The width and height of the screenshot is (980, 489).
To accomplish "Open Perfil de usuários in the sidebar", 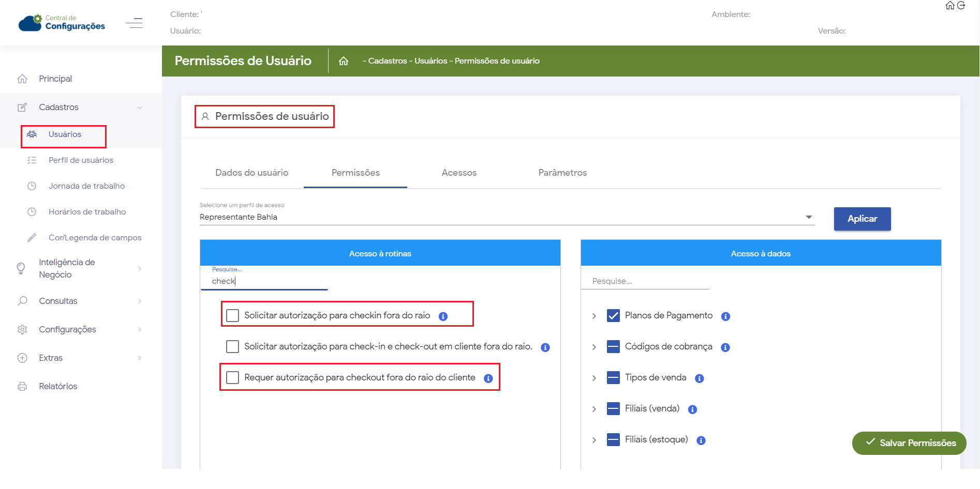I will click(x=81, y=160).
